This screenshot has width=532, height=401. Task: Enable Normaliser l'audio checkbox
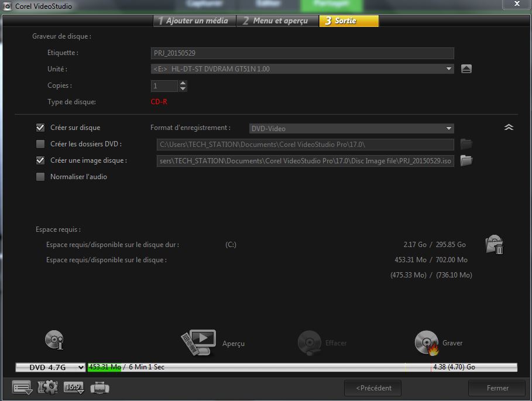(40, 176)
